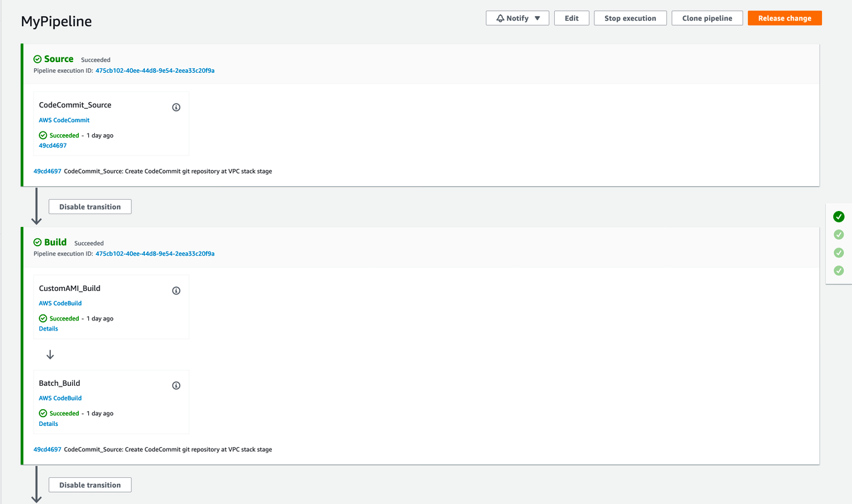Click the Build stage commit message text
This screenshot has height=504, width=852.
[x=168, y=450]
